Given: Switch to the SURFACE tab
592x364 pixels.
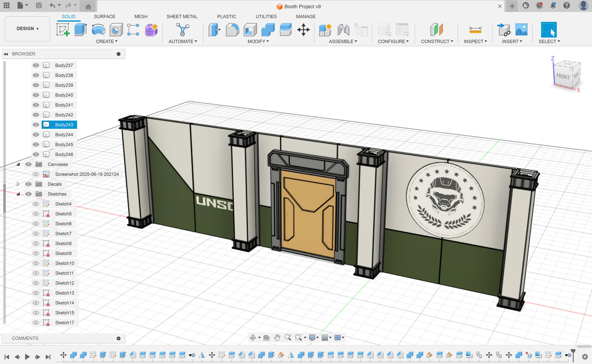Looking at the screenshot, I should [105, 16].
